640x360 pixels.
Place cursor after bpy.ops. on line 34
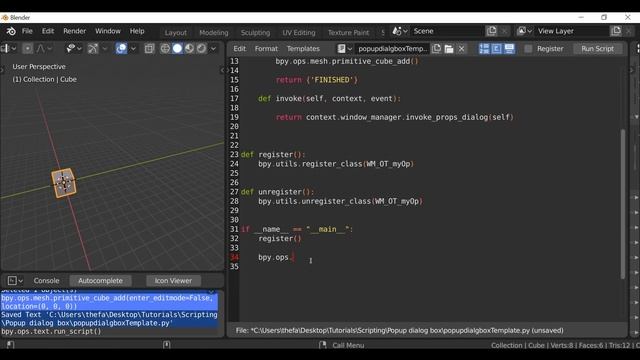pyautogui.click(x=293, y=257)
